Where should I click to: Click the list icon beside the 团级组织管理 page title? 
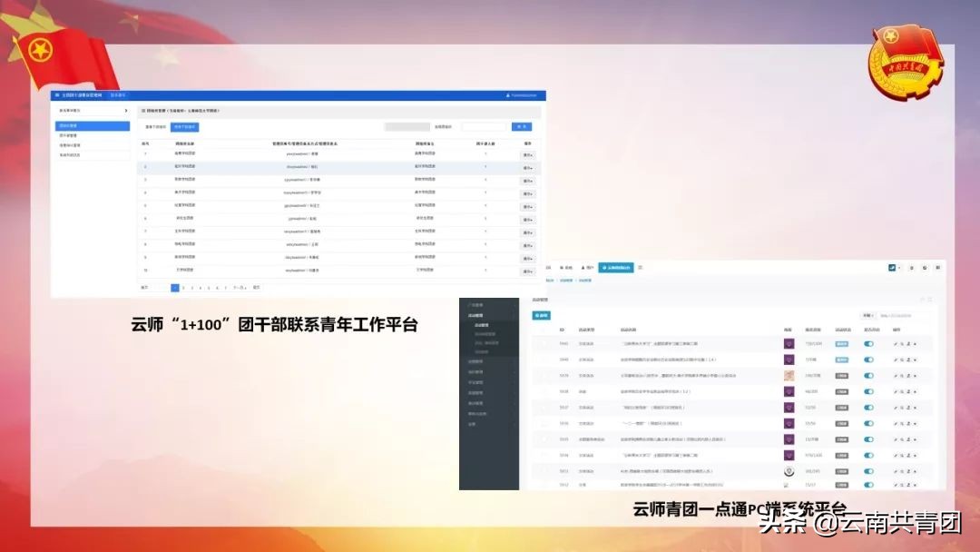click(x=143, y=111)
